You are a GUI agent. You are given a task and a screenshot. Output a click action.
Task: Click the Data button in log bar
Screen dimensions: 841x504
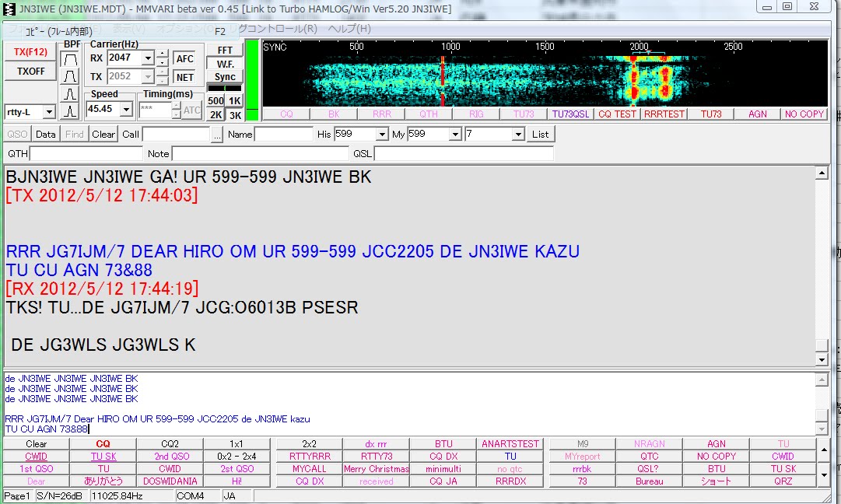[46, 134]
